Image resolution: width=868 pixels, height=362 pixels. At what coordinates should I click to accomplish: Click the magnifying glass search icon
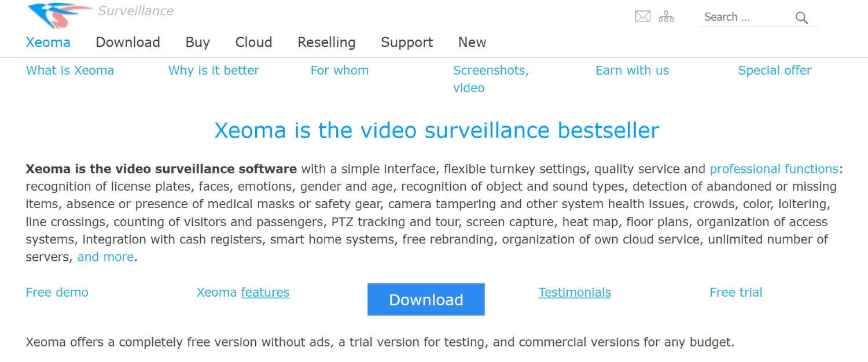[801, 17]
